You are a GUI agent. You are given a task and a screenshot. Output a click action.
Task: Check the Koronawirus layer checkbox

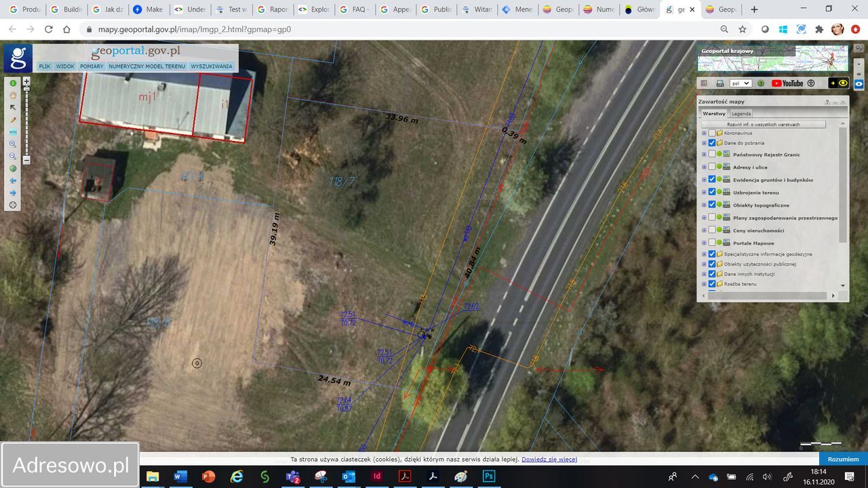tap(712, 134)
